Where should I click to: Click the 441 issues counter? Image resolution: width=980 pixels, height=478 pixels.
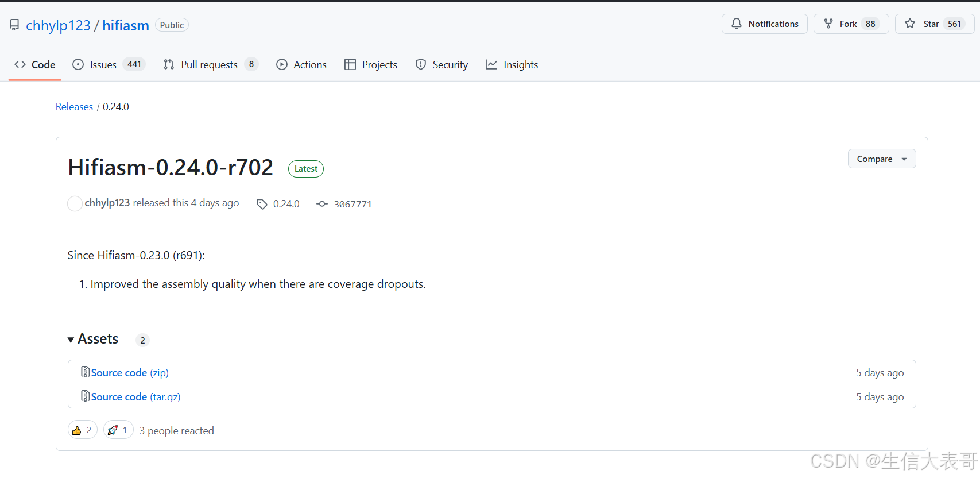click(134, 64)
